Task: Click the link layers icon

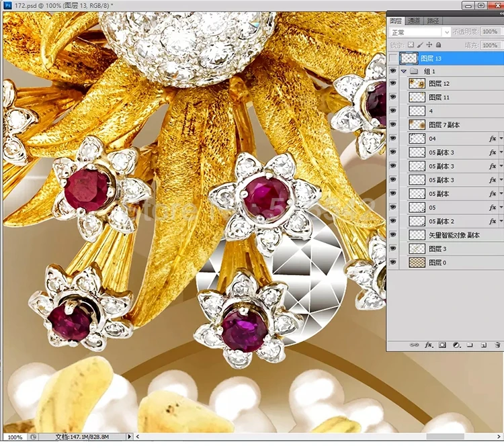Action: click(x=414, y=345)
